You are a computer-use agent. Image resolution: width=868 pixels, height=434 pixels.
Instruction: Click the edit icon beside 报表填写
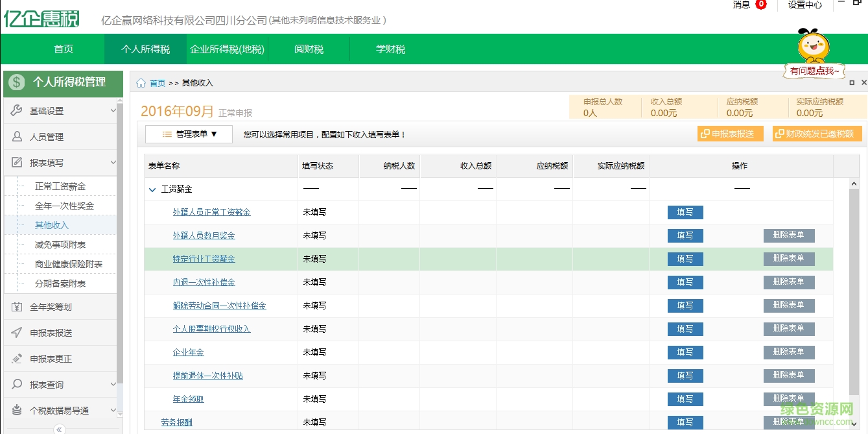click(x=17, y=163)
